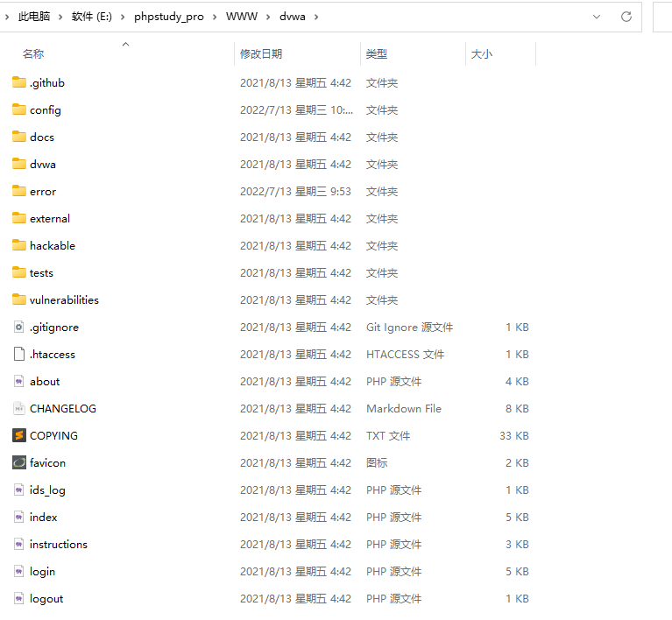Click the .htaccess file icon
This screenshot has width=672, height=620.
(19, 354)
